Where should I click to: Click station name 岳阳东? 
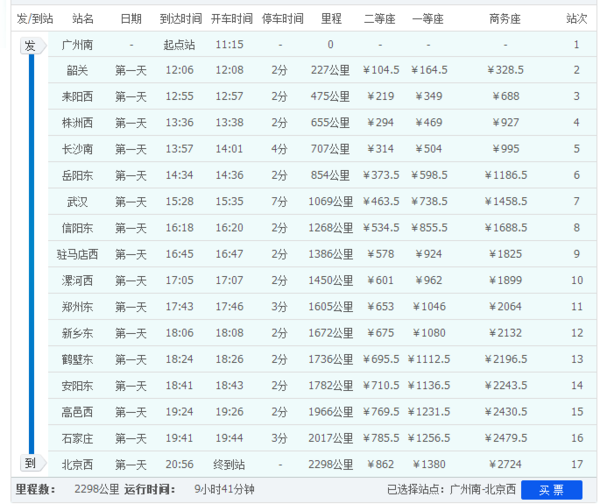coord(77,175)
